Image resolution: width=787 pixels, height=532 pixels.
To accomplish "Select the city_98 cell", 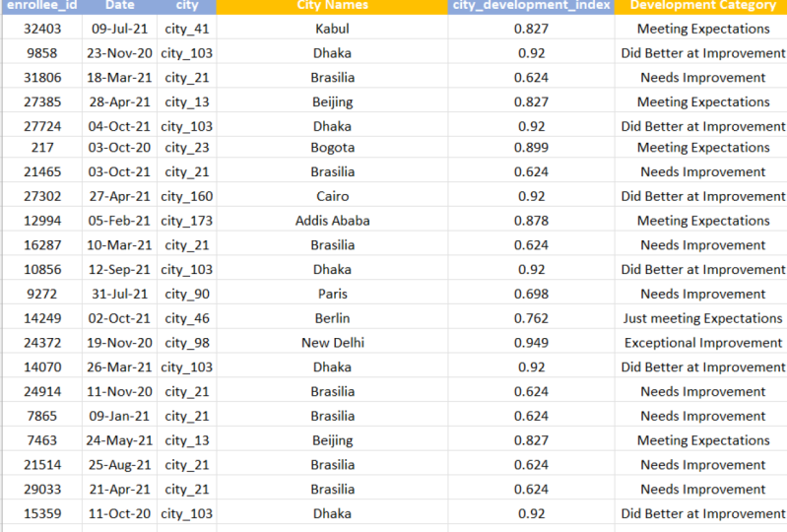I will coord(187,343).
